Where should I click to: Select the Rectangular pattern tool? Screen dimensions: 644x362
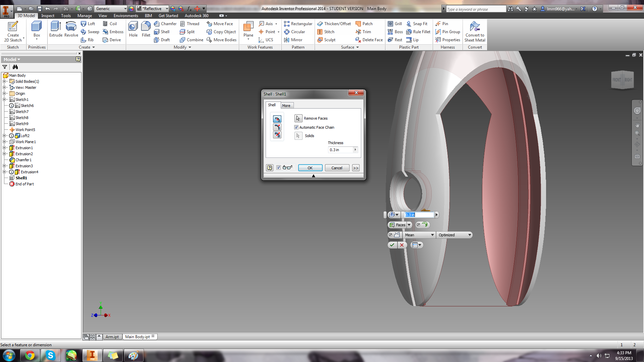[298, 24]
